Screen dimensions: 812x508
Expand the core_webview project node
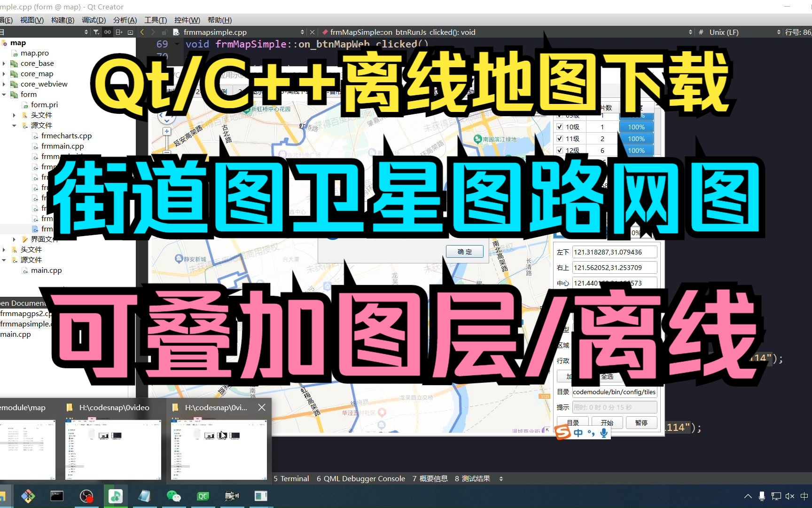4,84
